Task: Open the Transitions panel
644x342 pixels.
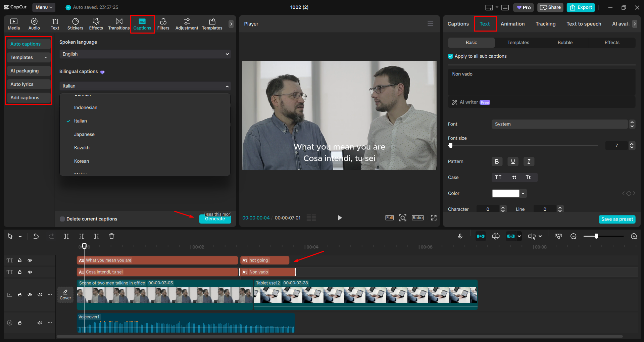Action: click(x=119, y=23)
